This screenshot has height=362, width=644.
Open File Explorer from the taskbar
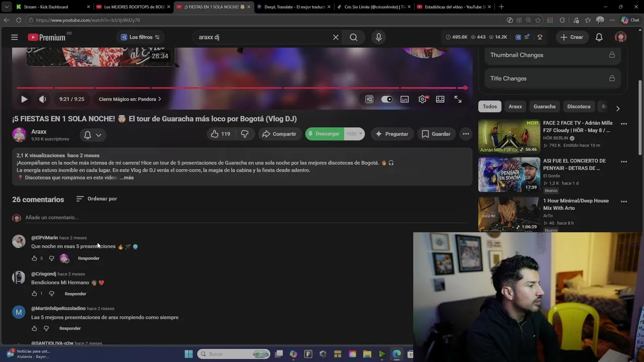point(367,354)
